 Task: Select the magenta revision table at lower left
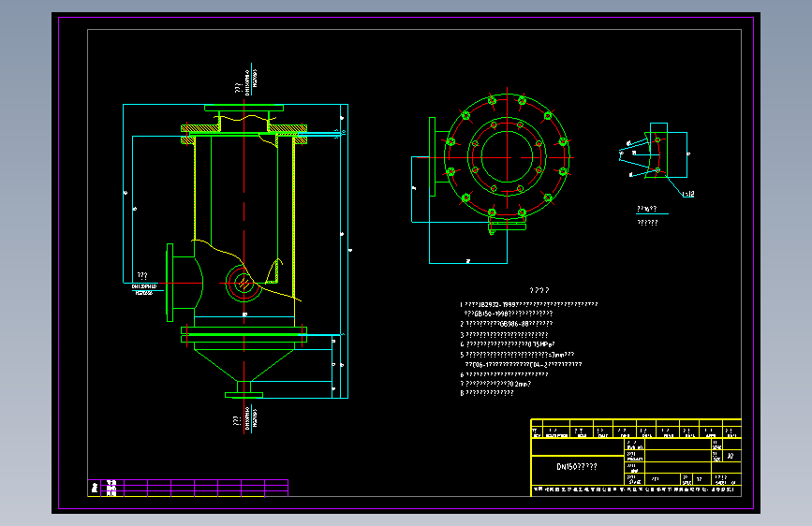tap(188, 489)
